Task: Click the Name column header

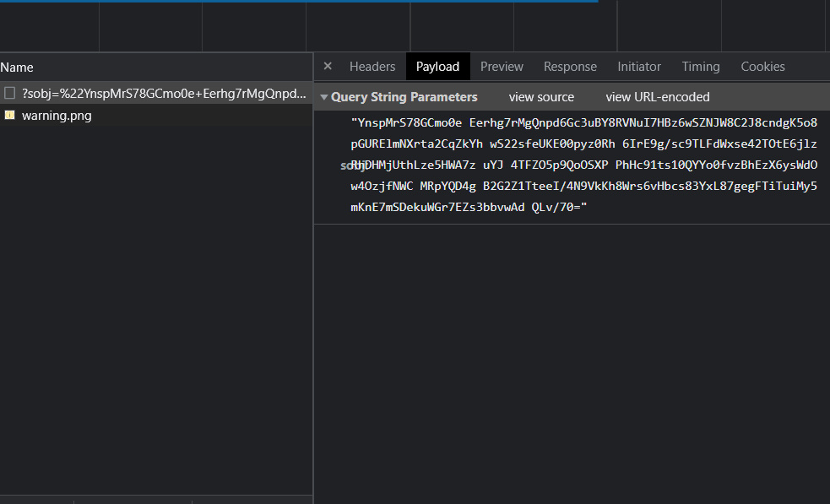Action: coord(156,68)
